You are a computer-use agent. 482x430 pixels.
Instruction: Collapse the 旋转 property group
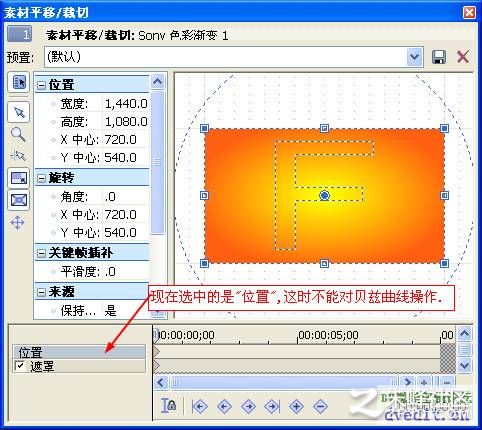click(x=41, y=178)
